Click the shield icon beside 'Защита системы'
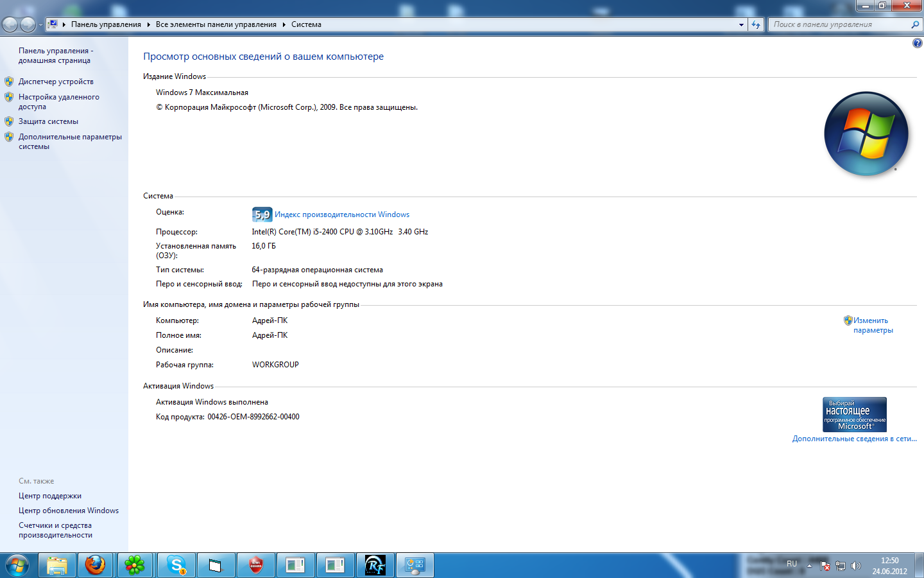The height and width of the screenshot is (578, 924). pos(9,121)
